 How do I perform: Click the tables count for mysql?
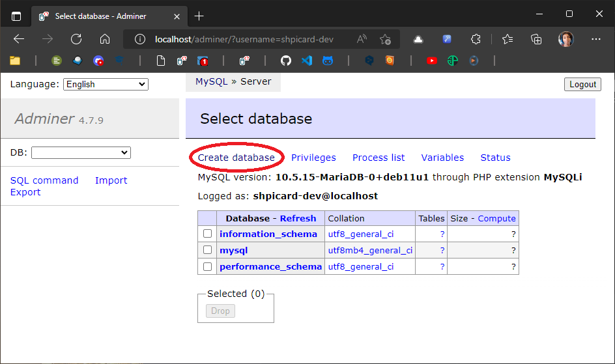click(442, 251)
